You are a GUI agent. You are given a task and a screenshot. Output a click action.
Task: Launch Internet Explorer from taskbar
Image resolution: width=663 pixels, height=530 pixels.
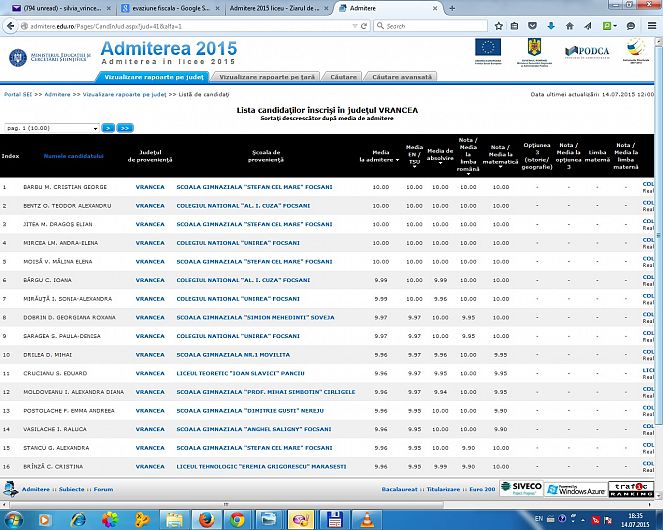click(x=78, y=520)
